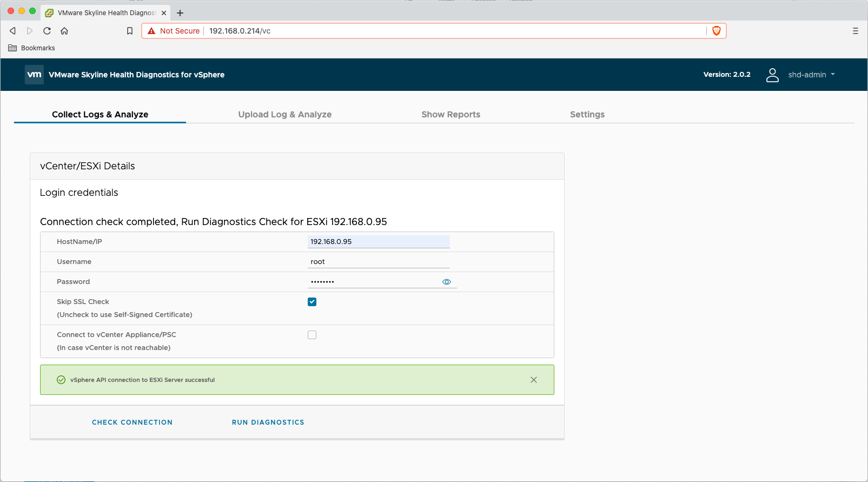The width and height of the screenshot is (868, 482).
Task: Open the browser home page
Action: click(64, 31)
